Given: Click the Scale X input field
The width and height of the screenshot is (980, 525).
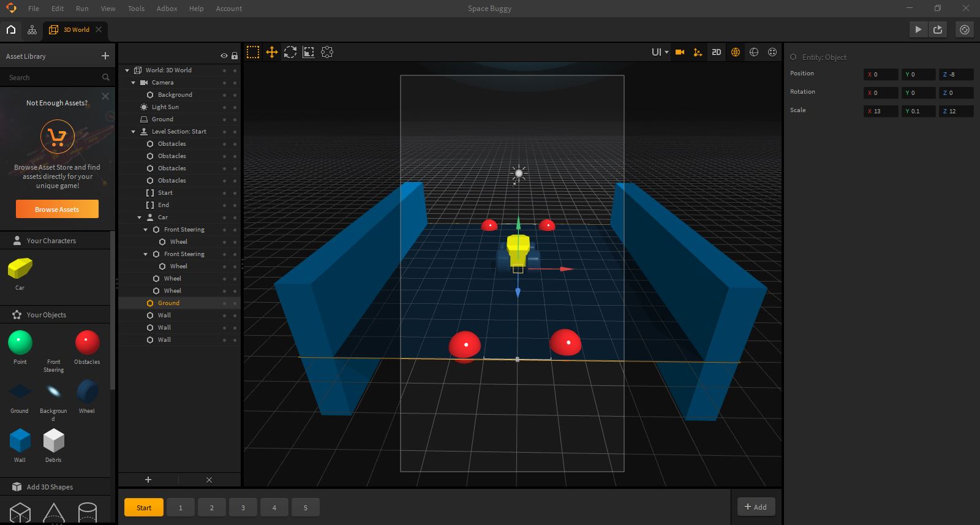Looking at the screenshot, I should (x=881, y=111).
